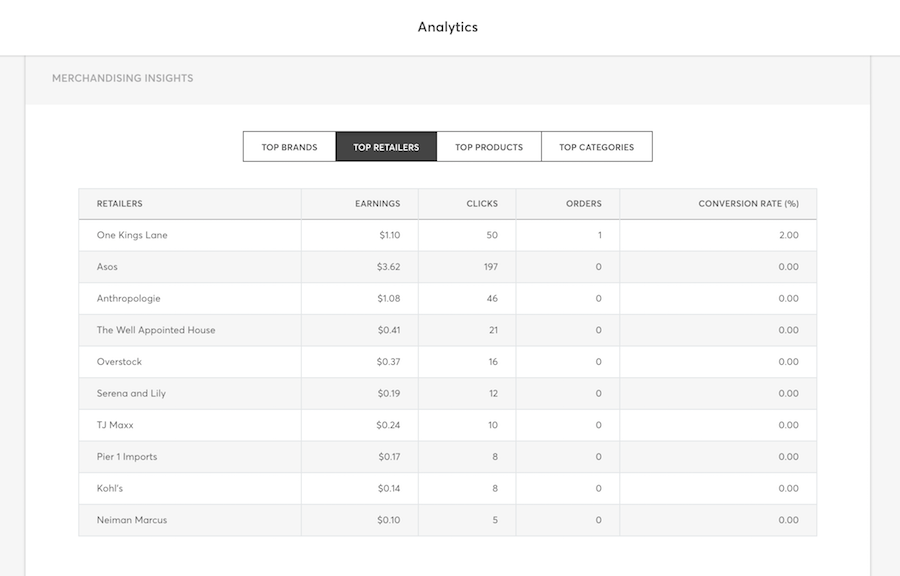Select the Top Retailers tab
Screen dimensions: 900x576
click(386, 147)
